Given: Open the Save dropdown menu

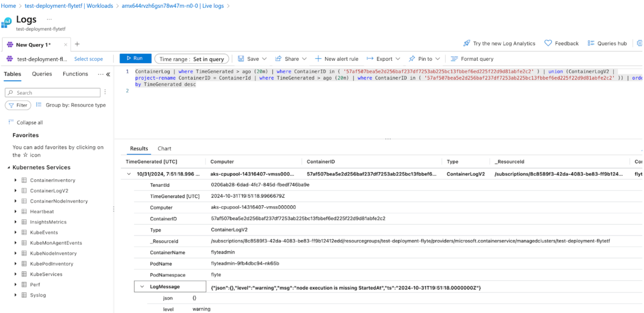Looking at the screenshot, I should click(x=264, y=59).
